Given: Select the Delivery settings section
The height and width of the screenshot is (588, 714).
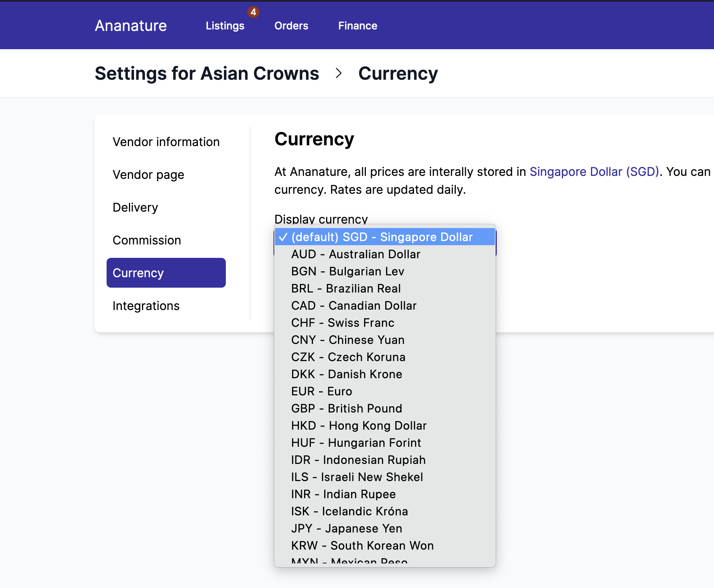Looking at the screenshot, I should click(x=135, y=207).
